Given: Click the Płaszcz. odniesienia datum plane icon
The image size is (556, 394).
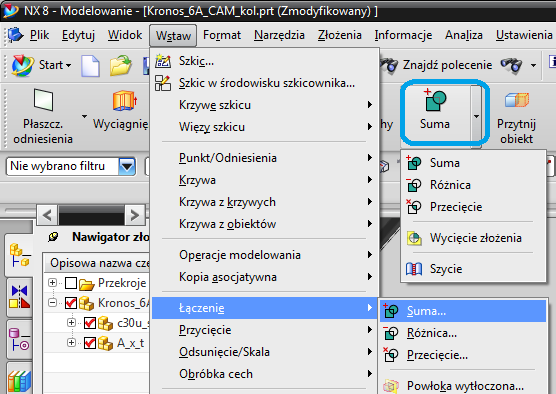Looking at the screenshot, I should click(x=43, y=100).
